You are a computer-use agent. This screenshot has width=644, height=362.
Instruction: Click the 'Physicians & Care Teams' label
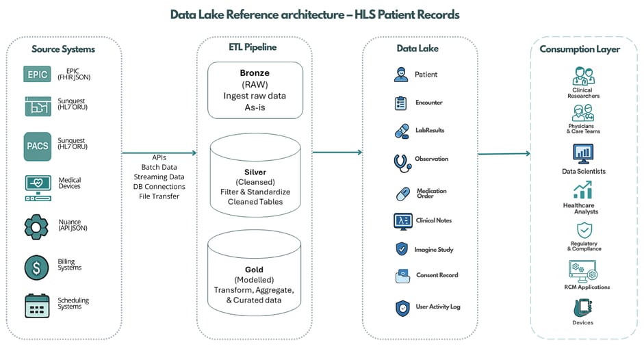(583, 129)
